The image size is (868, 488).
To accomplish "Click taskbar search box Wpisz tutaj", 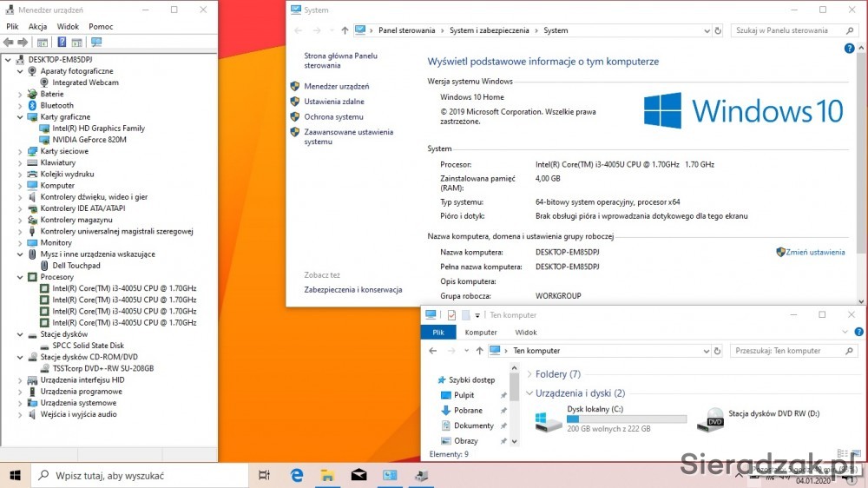I will pyautogui.click(x=140, y=475).
